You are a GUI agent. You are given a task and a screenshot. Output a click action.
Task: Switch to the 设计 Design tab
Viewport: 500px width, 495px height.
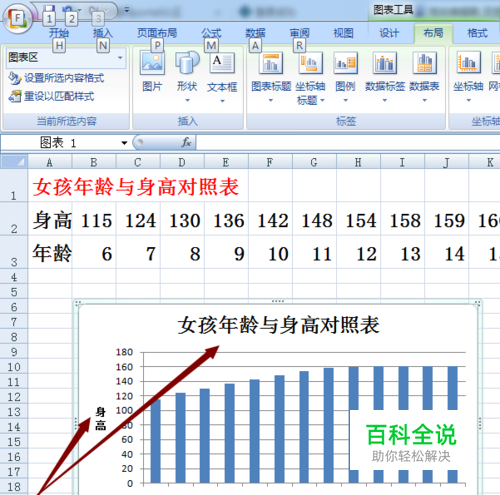[x=389, y=33]
